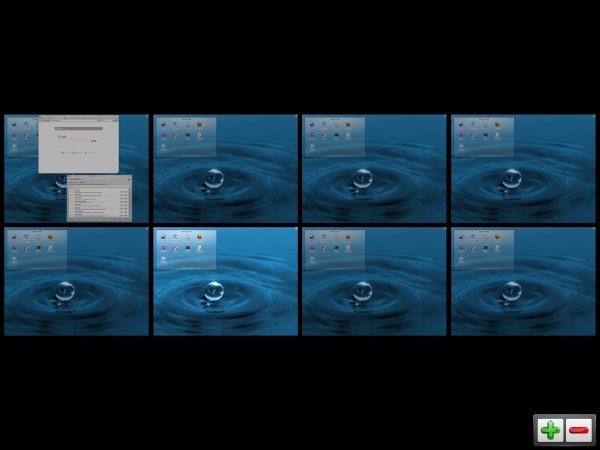Viewport: 600px width, 450px height.
Task: Switch to the first desktop in bottom row
Action: [77, 282]
